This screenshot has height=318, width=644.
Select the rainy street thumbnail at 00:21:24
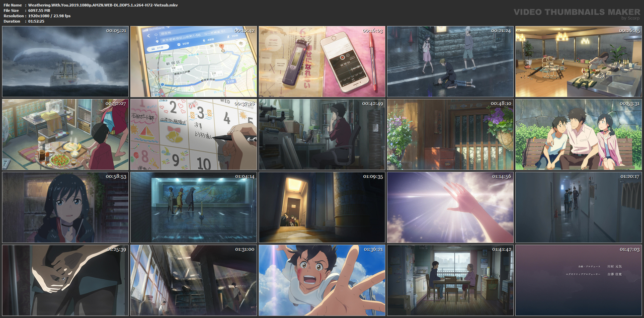[x=450, y=61]
